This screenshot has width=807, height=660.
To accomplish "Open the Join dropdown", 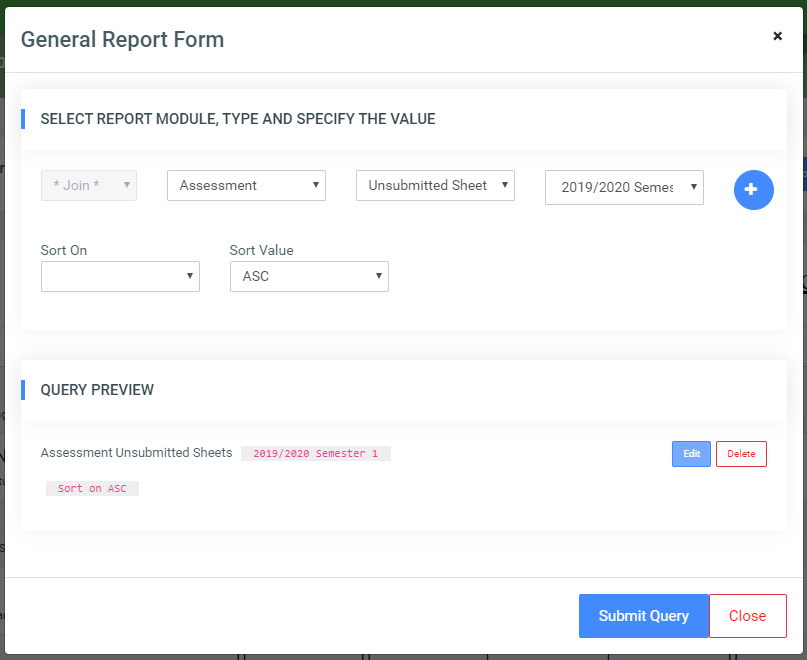I will 88,185.
